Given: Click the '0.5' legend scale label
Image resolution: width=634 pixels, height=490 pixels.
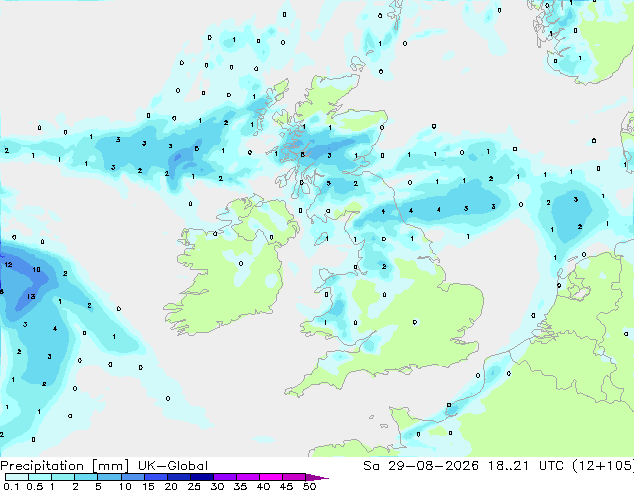Looking at the screenshot, I should click(35, 486).
